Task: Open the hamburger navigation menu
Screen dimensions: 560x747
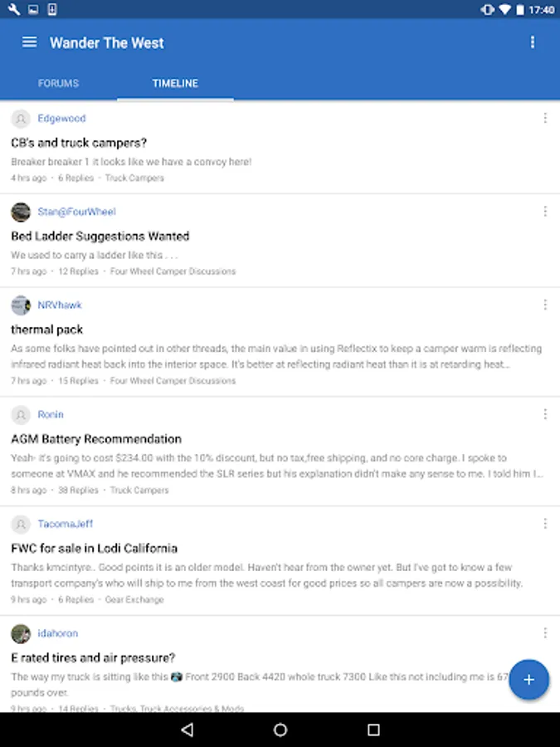Action: pyautogui.click(x=29, y=42)
